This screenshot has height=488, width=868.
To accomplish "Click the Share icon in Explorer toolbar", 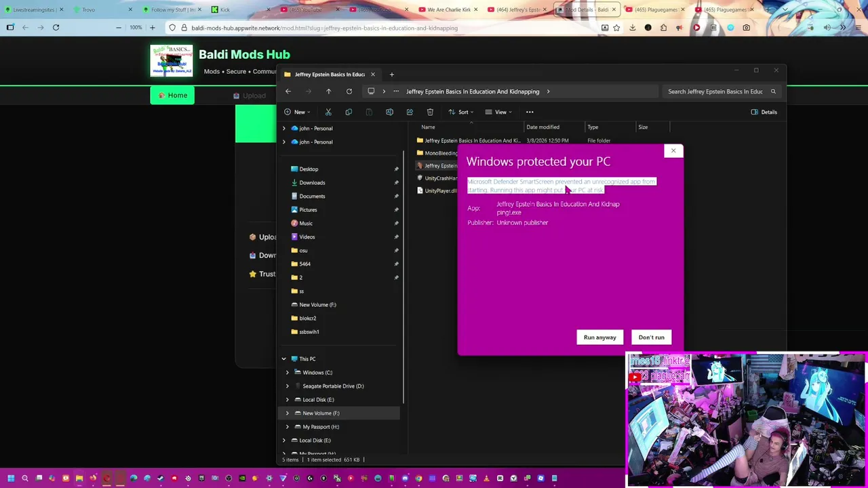I will [x=410, y=112].
